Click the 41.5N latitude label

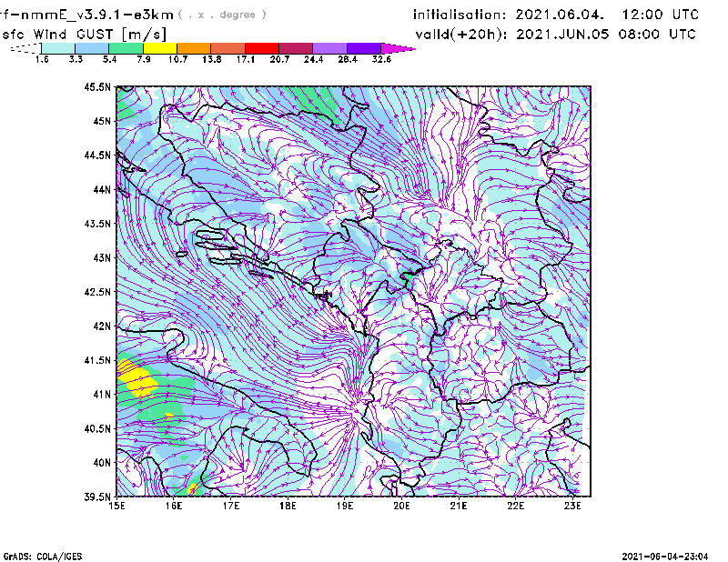pyautogui.click(x=97, y=360)
